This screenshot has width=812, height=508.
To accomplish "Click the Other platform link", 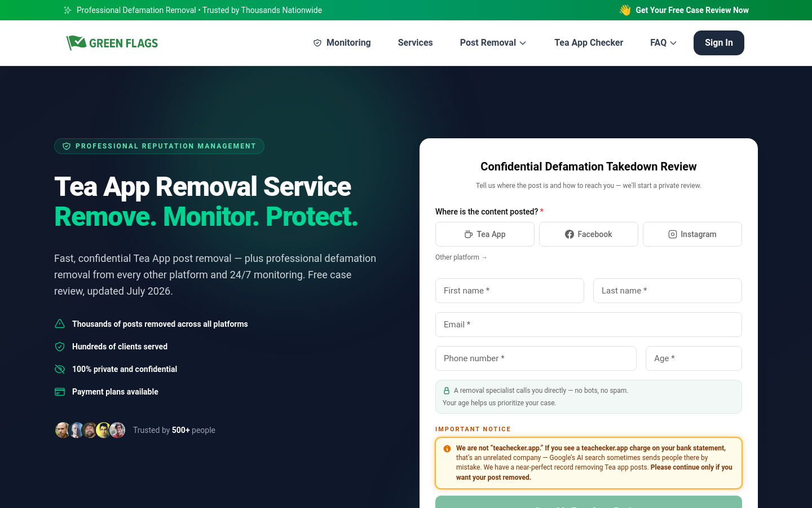I will (x=461, y=257).
